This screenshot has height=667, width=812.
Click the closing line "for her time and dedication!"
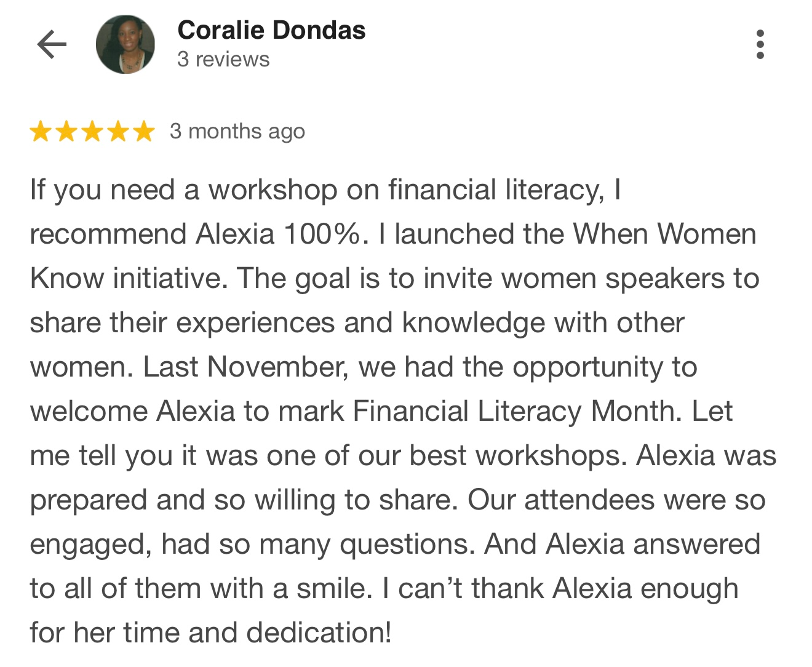[210, 633]
